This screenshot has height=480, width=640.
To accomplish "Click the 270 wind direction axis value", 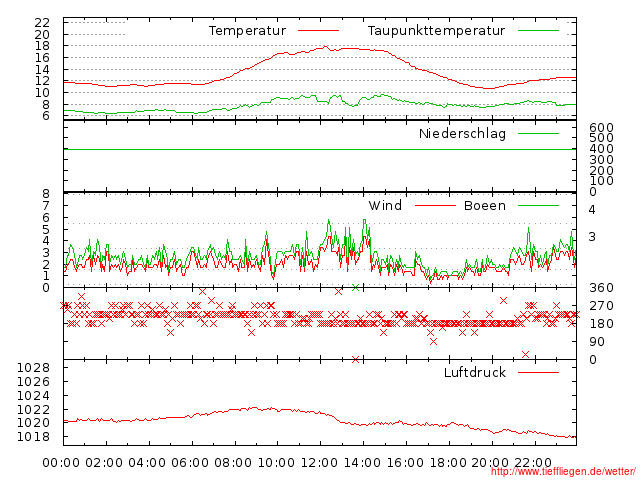I will (x=601, y=306).
